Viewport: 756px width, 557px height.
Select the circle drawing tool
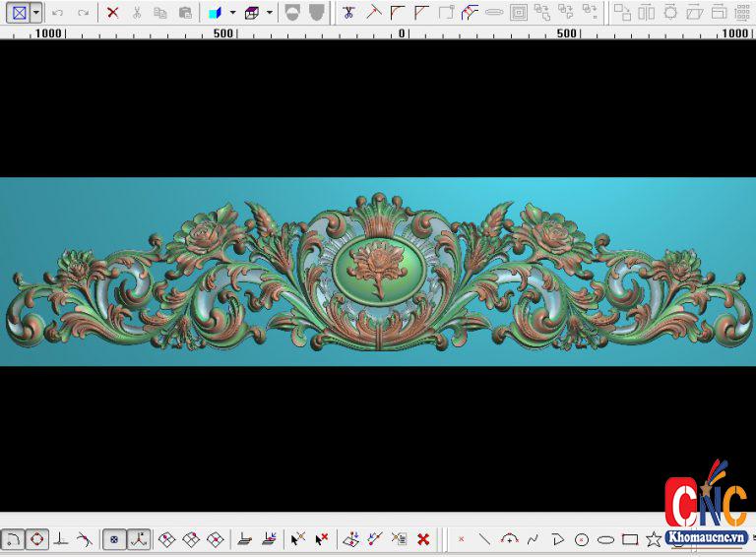tap(582, 539)
